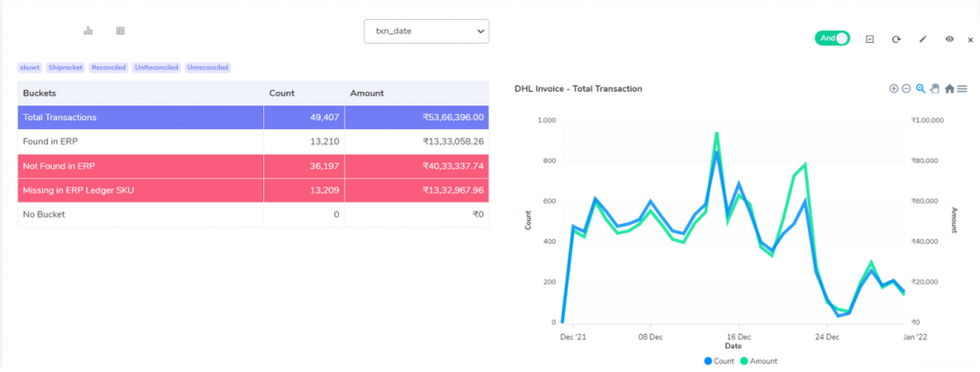Screen dimensions: 980x372
Task: Select the Shiprocket filter tag
Action: tap(65, 67)
